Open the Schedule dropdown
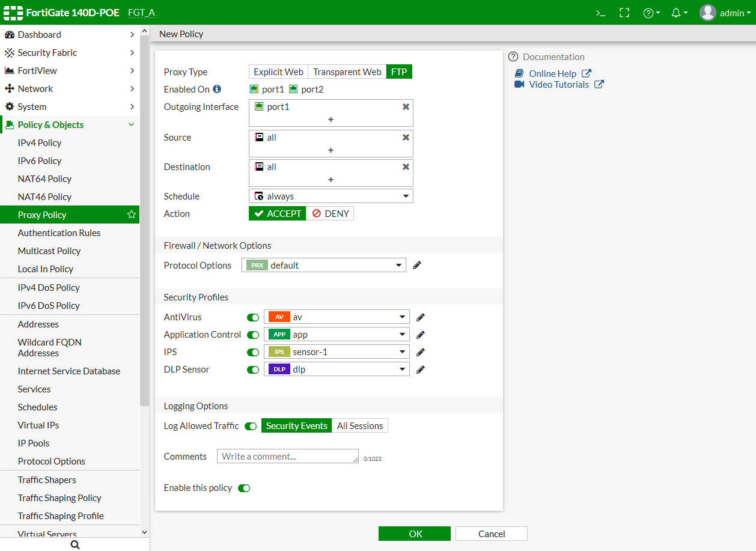This screenshot has height=551, width=756. click(331, 196)
